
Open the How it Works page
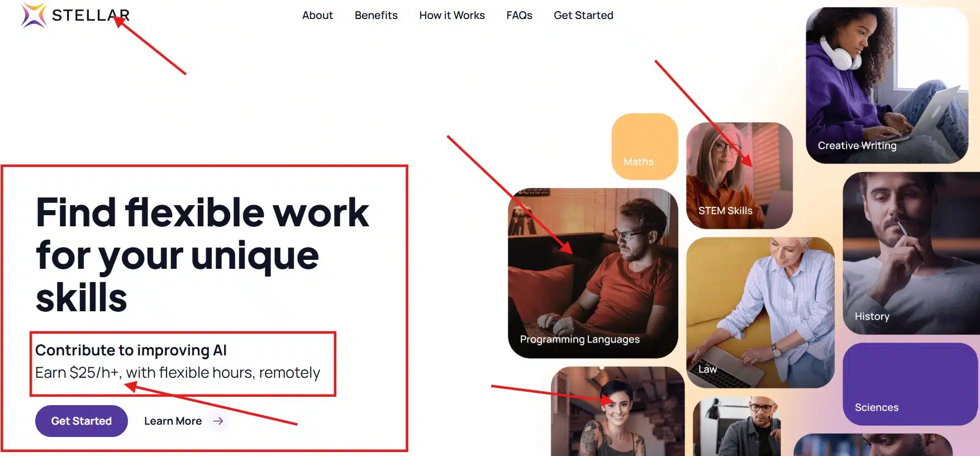click(452, 15)
